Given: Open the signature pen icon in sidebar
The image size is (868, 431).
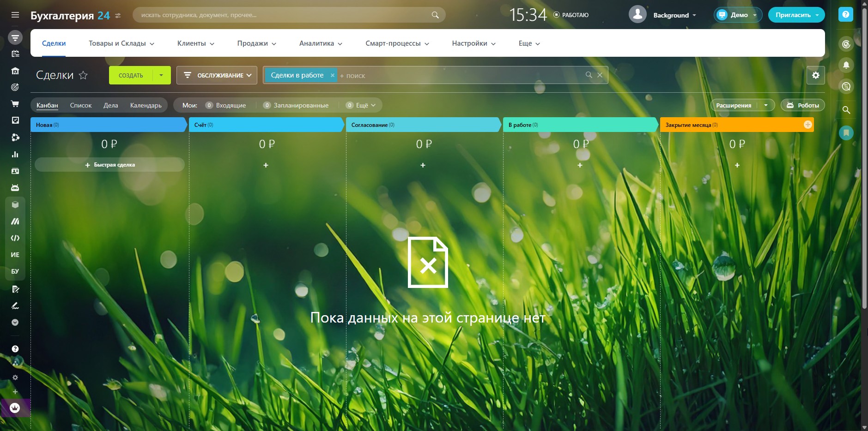Looking at the screenshot, I should pyautogui.click(x=15, y=305).
